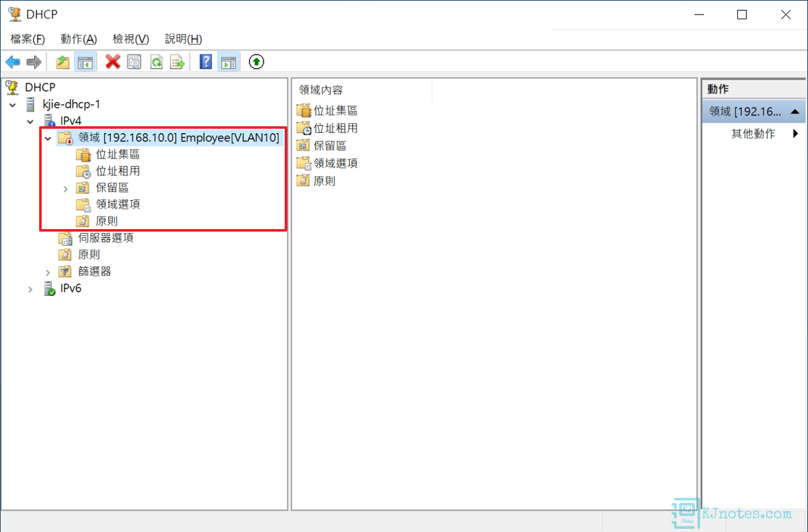Collapse the kjie-dhcp-1 server node
The height and width of the screenshot is (532, 808).
click(x=13, y=105)
